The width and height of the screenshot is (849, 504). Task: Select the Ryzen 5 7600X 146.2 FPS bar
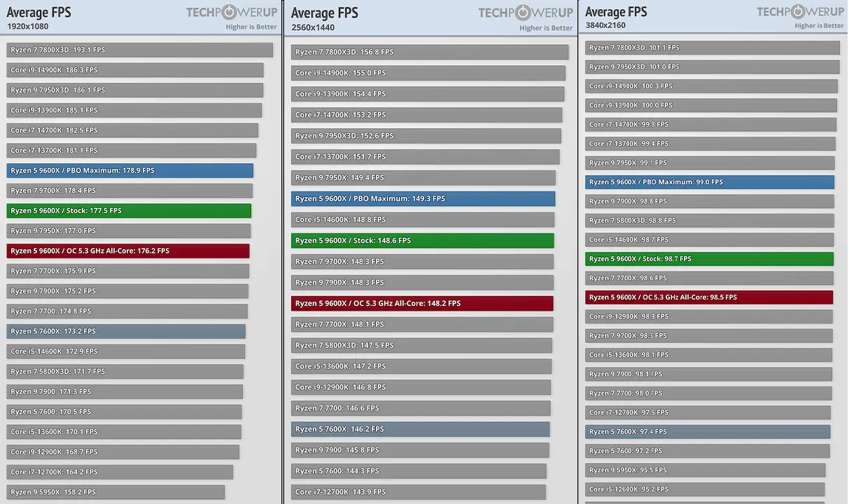(420, 430)
